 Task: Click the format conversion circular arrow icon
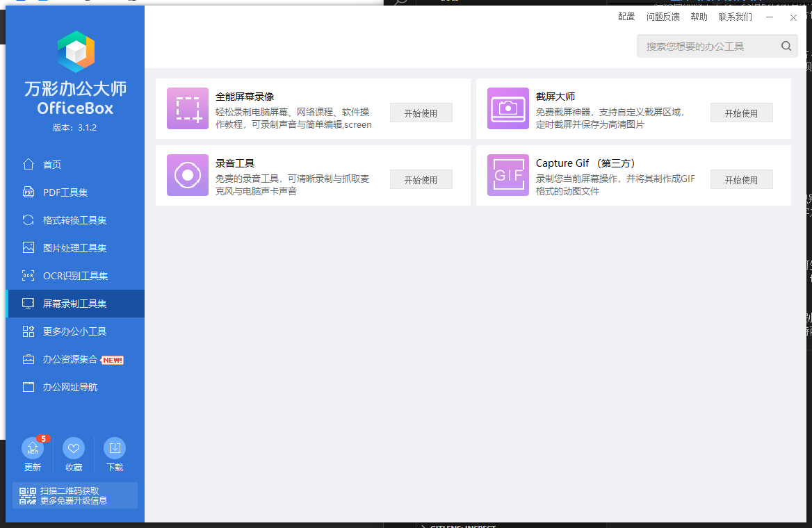click(29, 220)
